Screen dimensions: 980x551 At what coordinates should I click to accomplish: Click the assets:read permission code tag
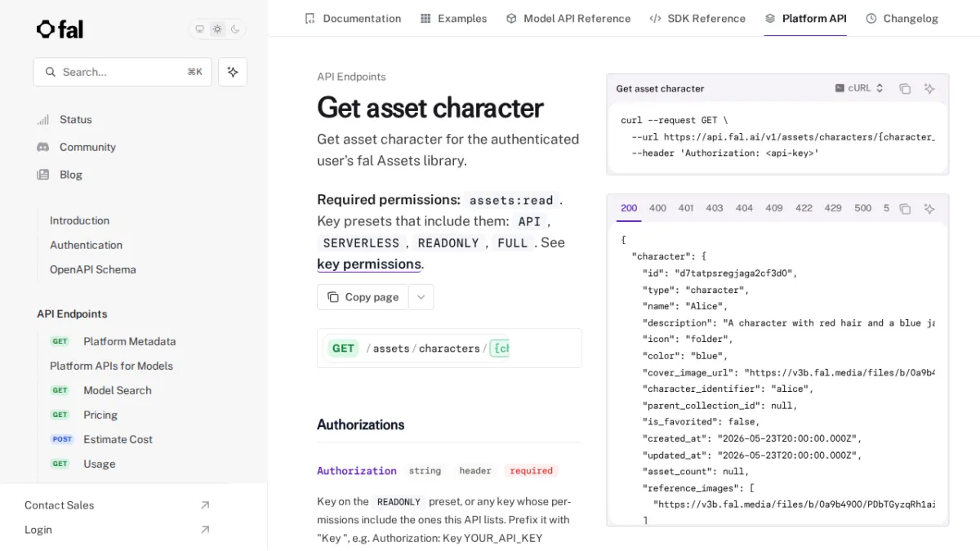[x=511, y=200]
